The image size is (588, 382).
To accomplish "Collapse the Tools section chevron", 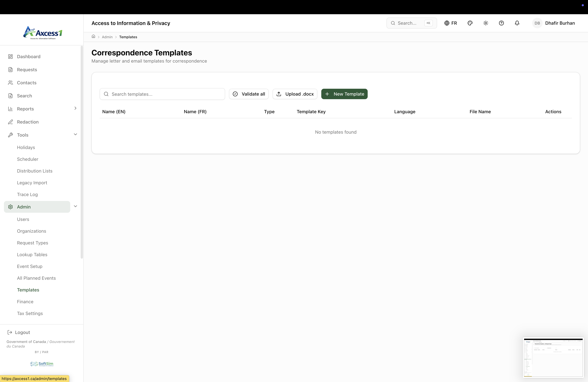I will 75,134.
